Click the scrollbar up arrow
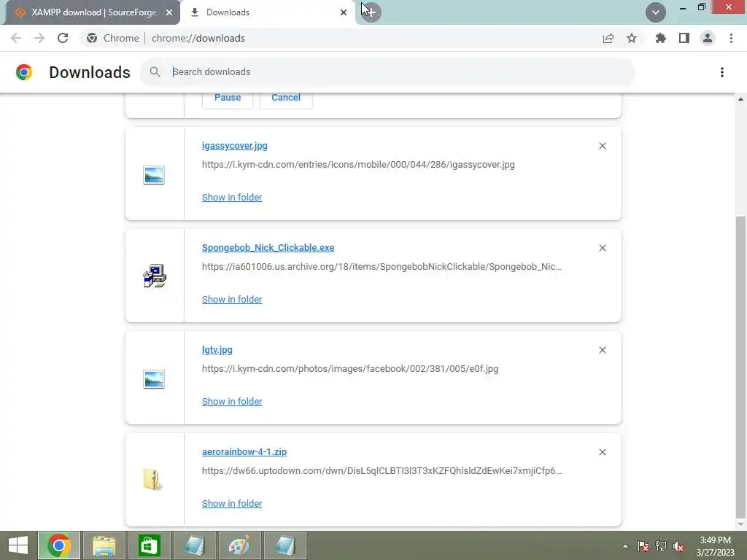The width and height of the screenshot is (747, 560). tap(740, 99)
